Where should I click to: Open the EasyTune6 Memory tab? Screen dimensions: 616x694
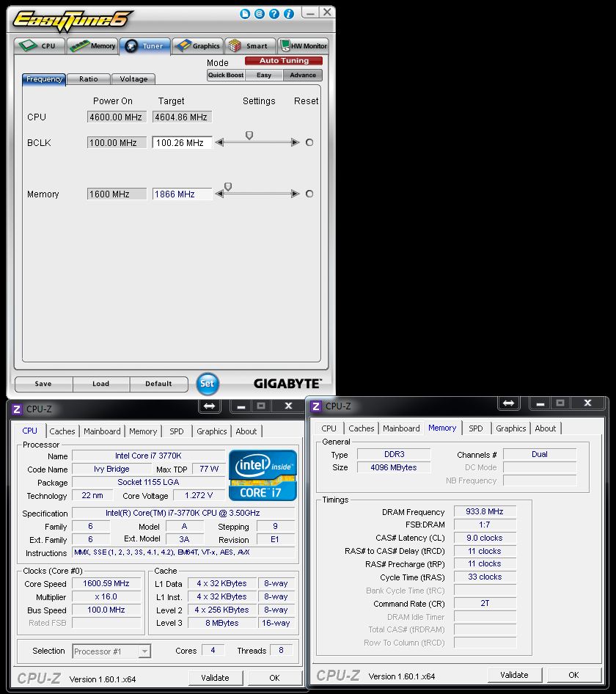click(93, 45)
